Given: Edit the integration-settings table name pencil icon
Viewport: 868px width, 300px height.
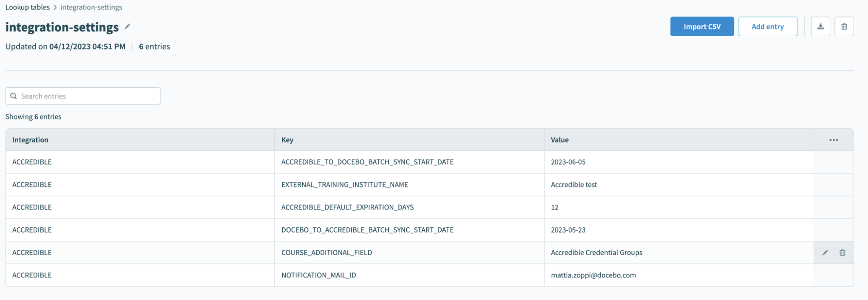Looking at the screenshot, I should (x=127, y=27).
